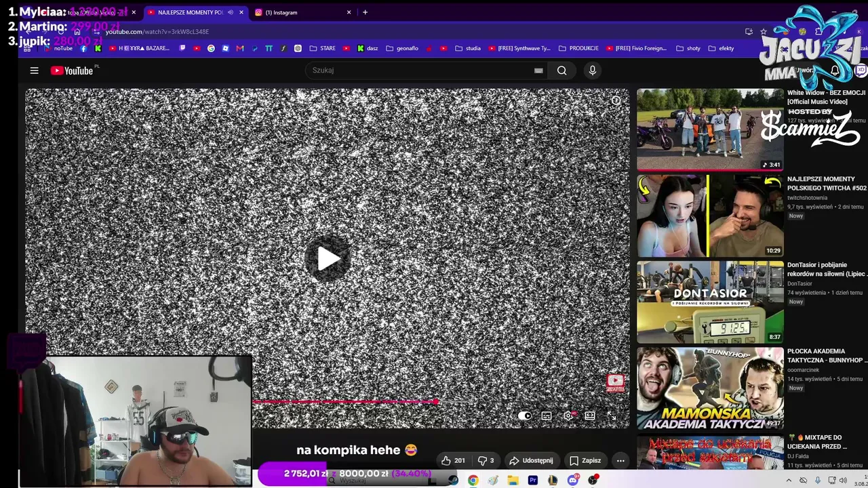Click the microphone icon in system tray

(818, 481)
